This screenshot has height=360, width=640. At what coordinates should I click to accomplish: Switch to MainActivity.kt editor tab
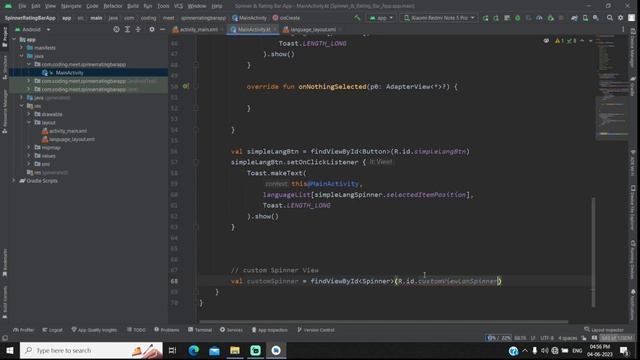click(x=253, y=29)
